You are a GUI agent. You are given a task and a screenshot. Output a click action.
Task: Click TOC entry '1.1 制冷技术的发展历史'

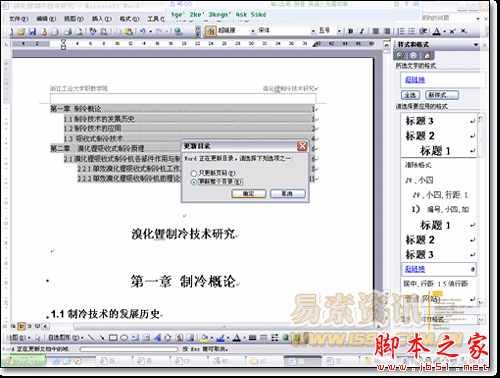189,119
